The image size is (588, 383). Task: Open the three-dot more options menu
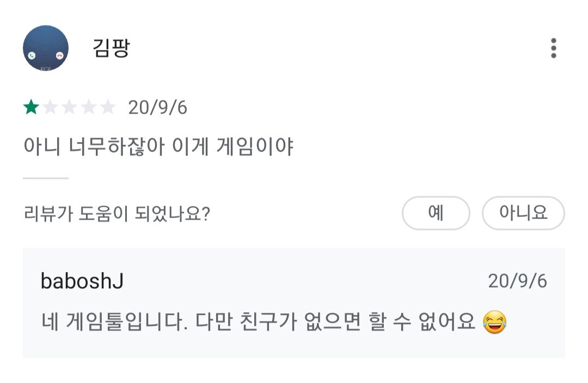coord(553,48)
